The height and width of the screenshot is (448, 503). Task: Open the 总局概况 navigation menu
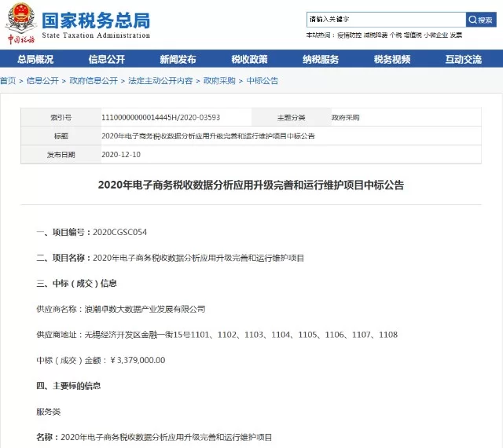35,60
